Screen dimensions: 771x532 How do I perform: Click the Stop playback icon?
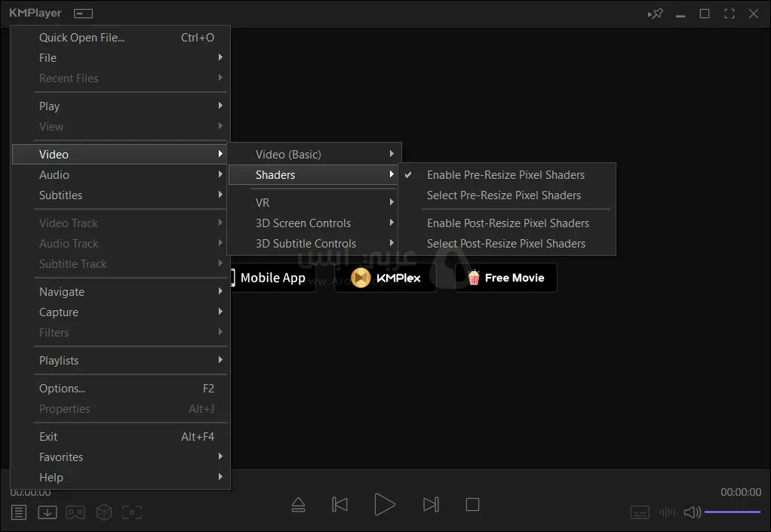pos(472,505)
